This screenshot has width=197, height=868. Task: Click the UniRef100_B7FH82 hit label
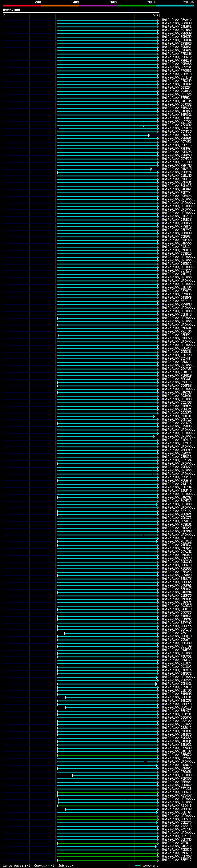[177, 84]
